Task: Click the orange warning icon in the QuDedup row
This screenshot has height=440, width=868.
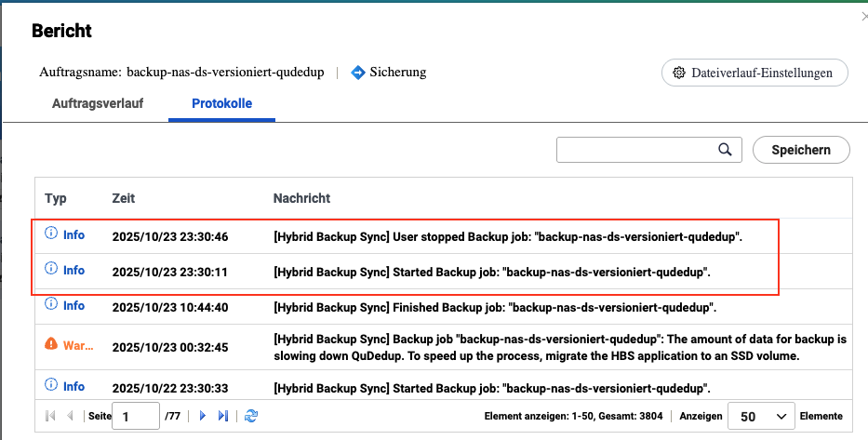Action: point(52,344)
